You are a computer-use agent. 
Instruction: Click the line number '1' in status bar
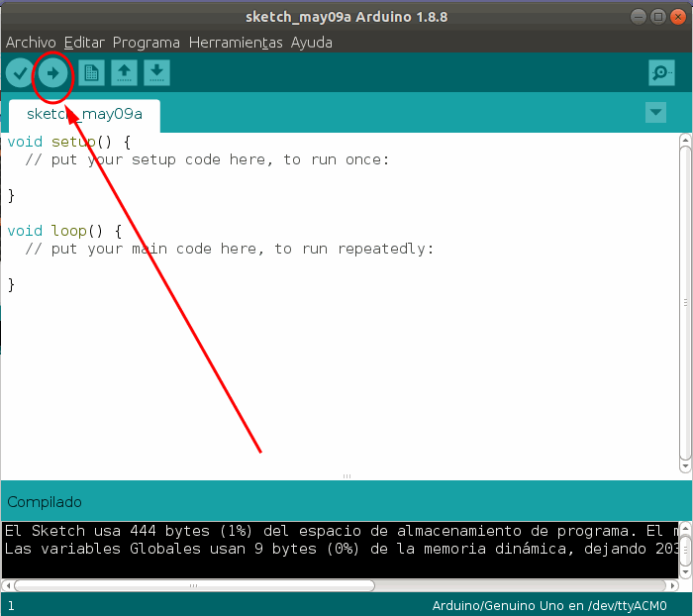(x=11, y=606)
